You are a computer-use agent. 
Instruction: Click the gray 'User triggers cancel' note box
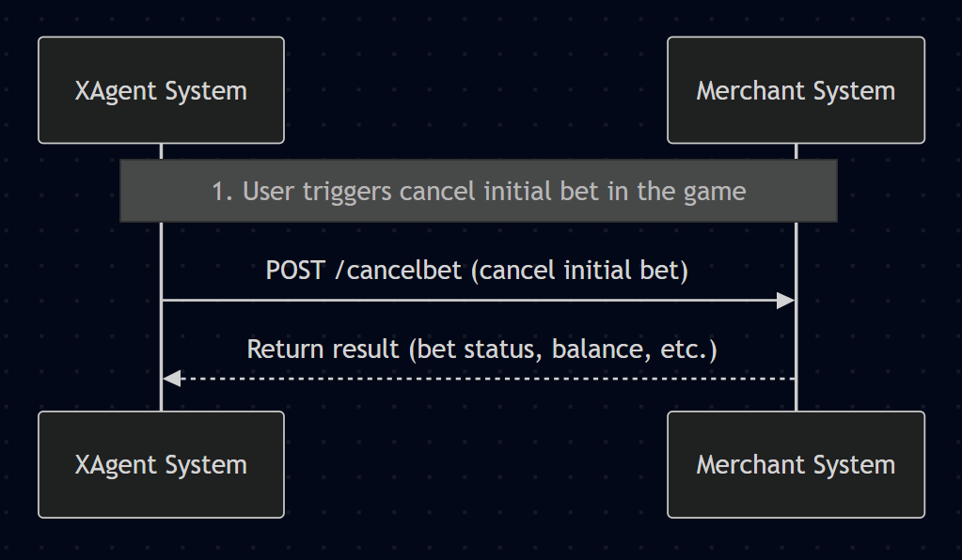point(478,191)
